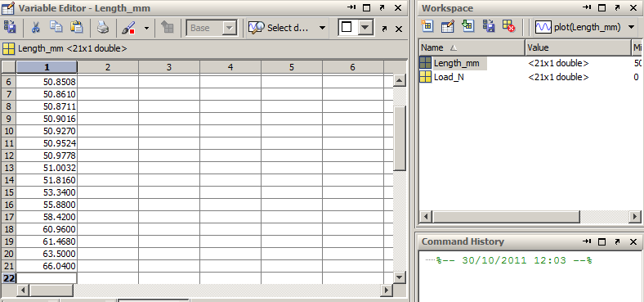Click the Command History pin icon
Screen dimensions: 644x302
[x=587, y=241]
